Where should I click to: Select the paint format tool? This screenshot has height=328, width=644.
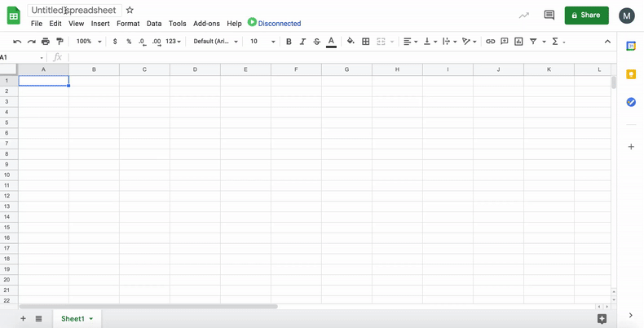pyautogui.click(x=60, y=42)
